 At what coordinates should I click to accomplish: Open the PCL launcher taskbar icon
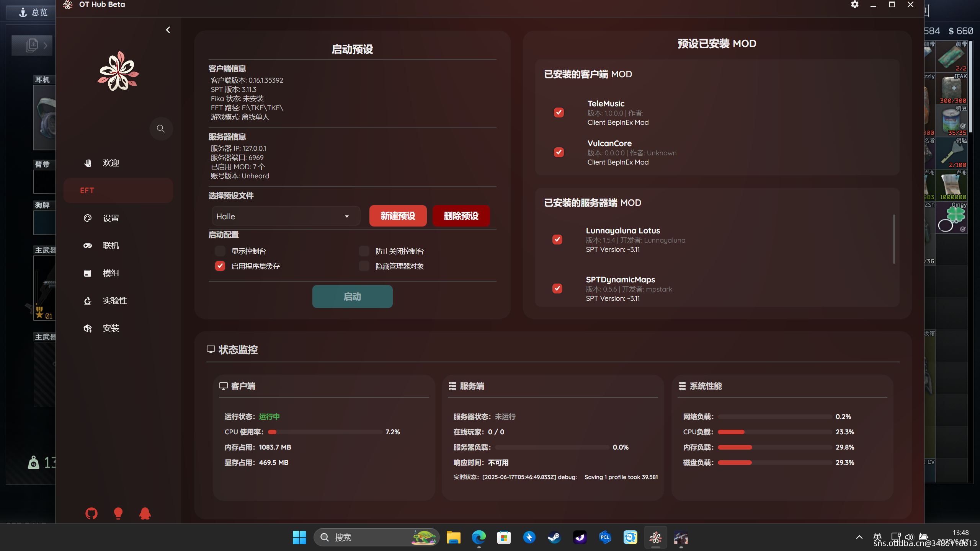(x=605, y=537)
